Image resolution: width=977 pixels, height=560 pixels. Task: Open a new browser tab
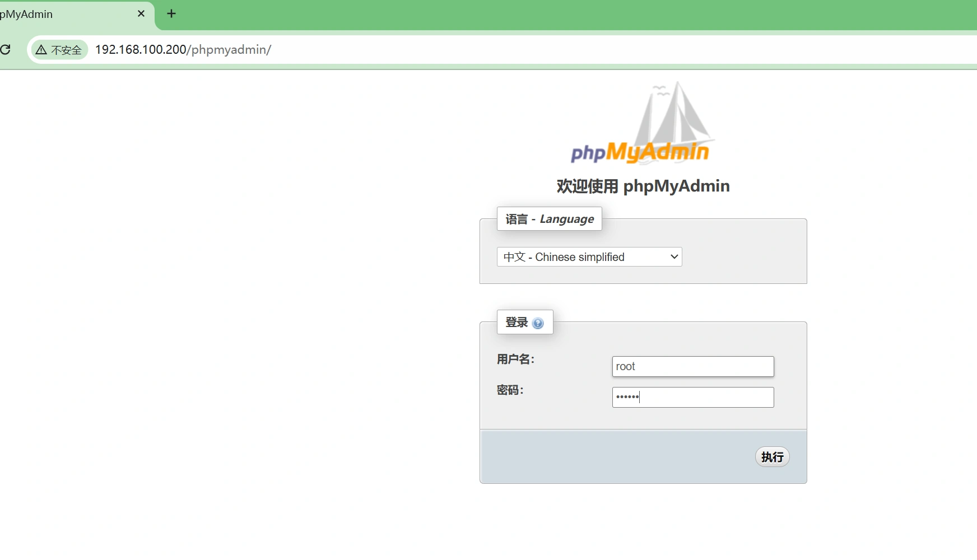171,14
